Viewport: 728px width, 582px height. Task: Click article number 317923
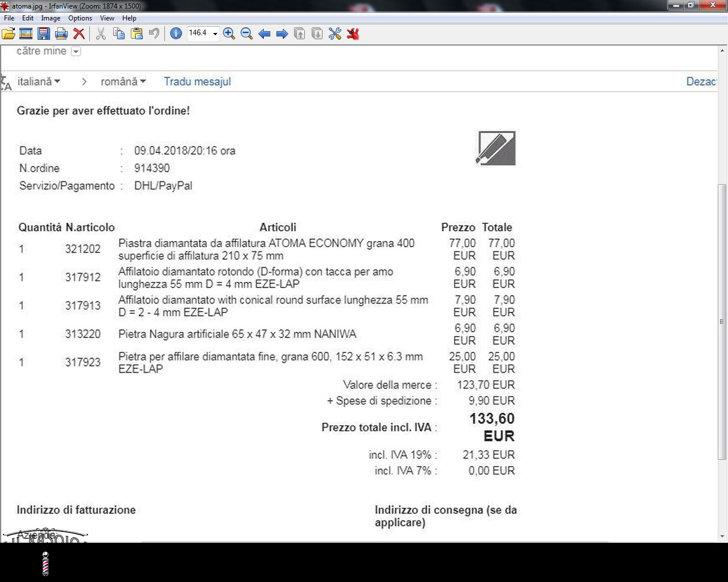click(x=83, y=363)
